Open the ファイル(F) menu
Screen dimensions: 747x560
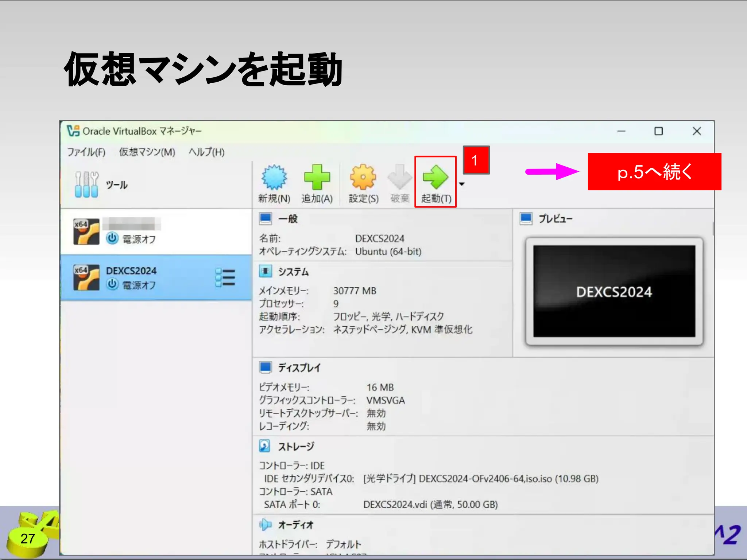coord(86,152)
